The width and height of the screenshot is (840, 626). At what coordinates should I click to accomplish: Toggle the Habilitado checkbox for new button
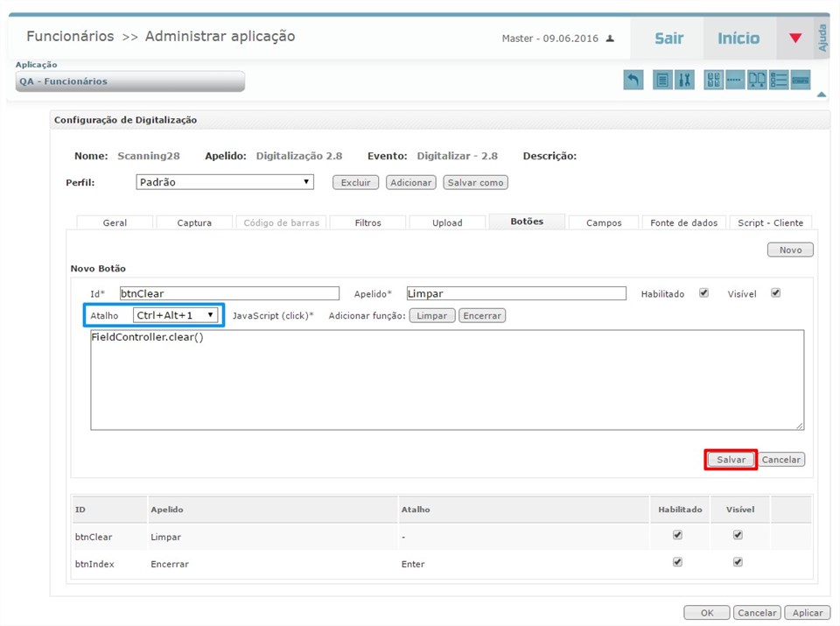pos(703,293)
